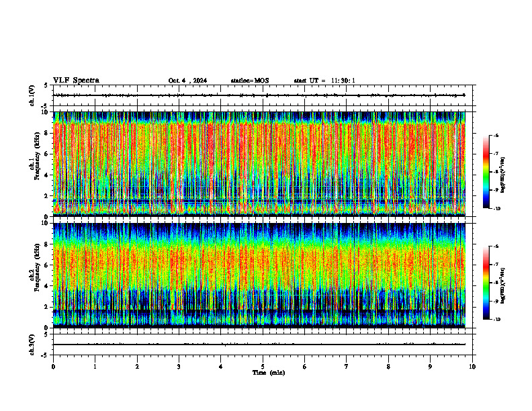Click the ch.3 voltage waveform trace
532x411 pixels.
[259, 345]
